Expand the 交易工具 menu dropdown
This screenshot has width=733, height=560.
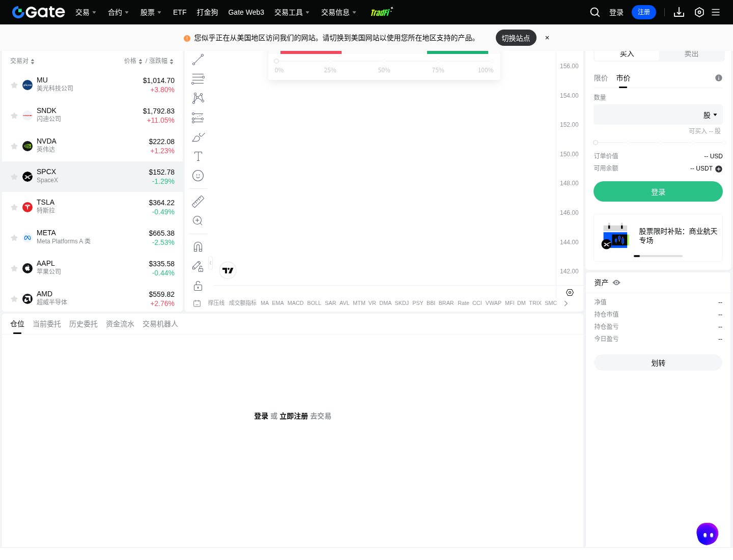click(x=292, y=12)
